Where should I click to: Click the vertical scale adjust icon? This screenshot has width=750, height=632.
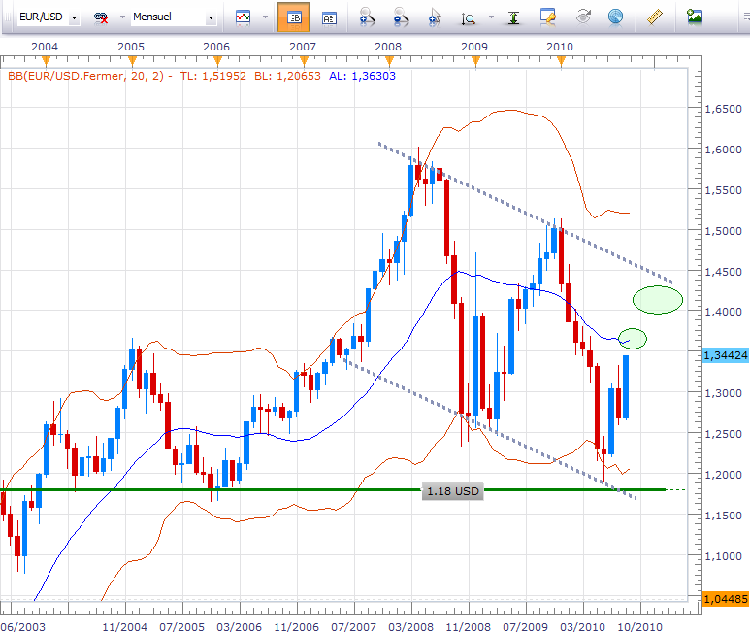tap(468, 18)
